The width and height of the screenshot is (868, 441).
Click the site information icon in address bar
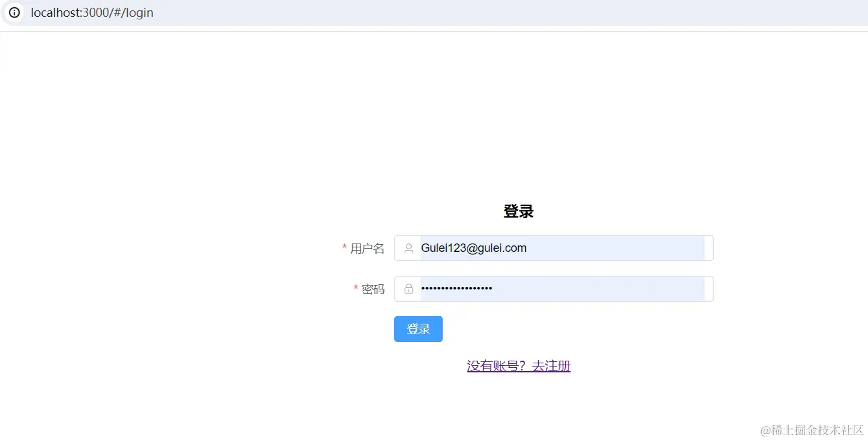[x=14, y=13]
